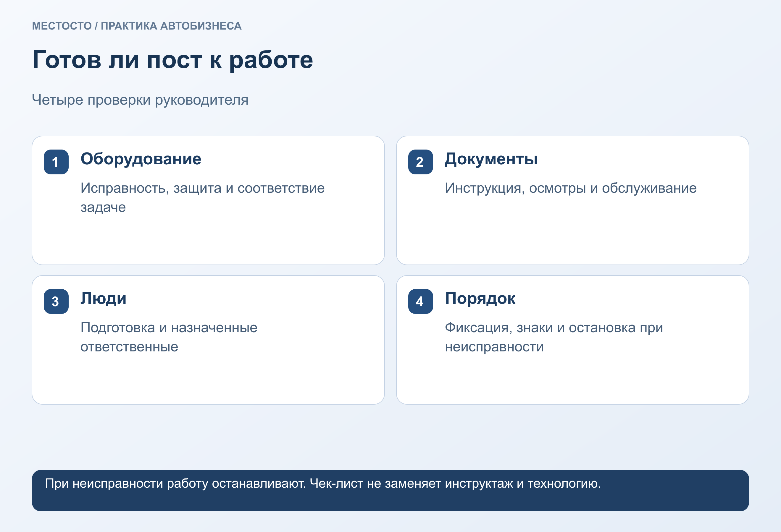
Task: Click the header 'МЕСТОСТО / ПРАКТИКА АВТОБИЗНЕСА'
Action: [x=137, y=26]
